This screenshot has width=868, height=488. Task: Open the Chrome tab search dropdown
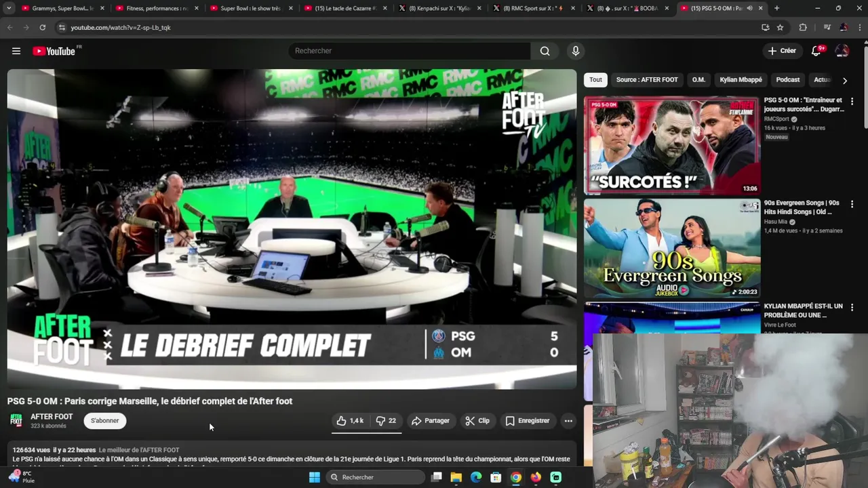coord(9,8)
